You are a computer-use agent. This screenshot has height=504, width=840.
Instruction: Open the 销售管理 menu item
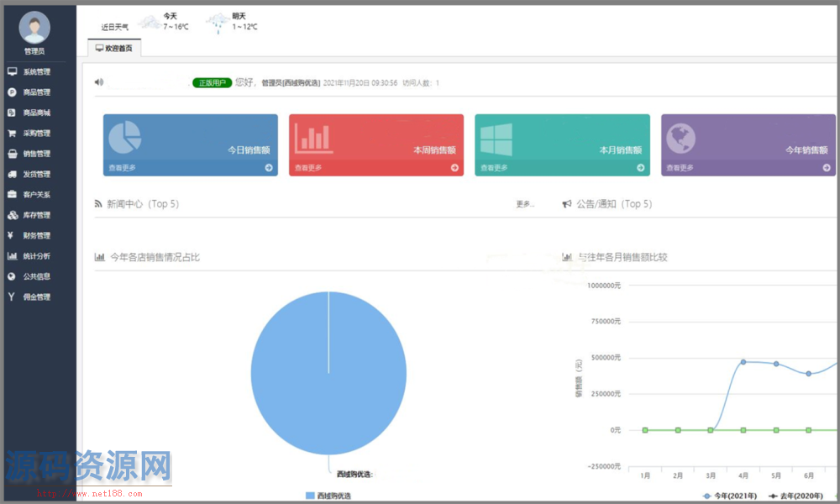point(36,154)
